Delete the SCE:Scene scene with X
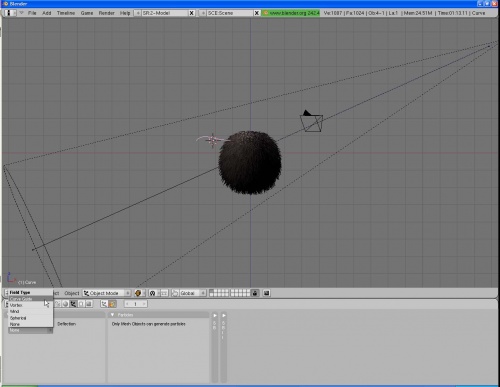This screenshot has width=500, height=387. [x=257, y=13]
